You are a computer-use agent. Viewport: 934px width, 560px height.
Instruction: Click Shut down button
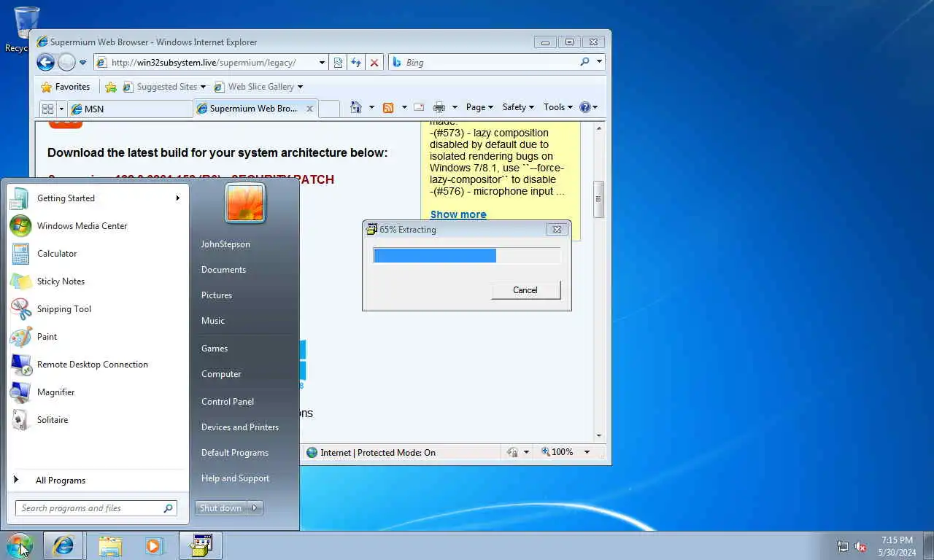(221, 508)
